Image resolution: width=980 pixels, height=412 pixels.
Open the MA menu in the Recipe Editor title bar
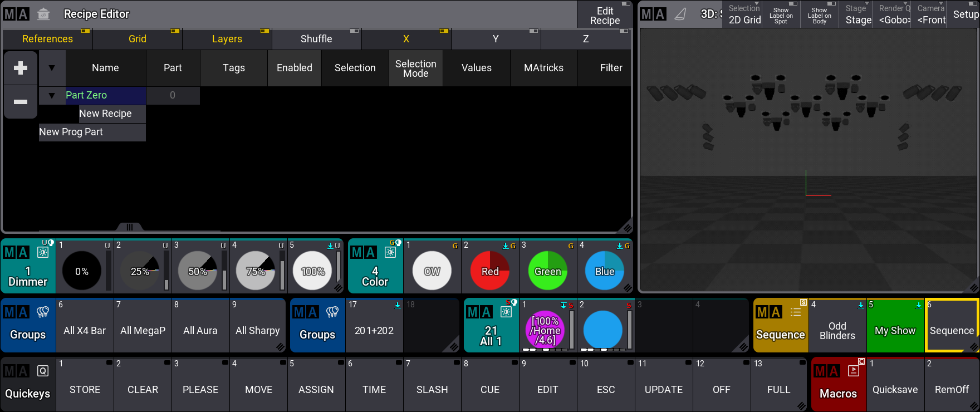[16, 14]
